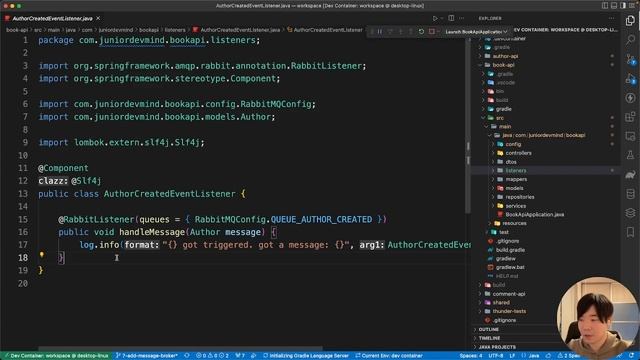Expand the controllers folder
This screenshot has height=360, width=640.
(518, 153)
